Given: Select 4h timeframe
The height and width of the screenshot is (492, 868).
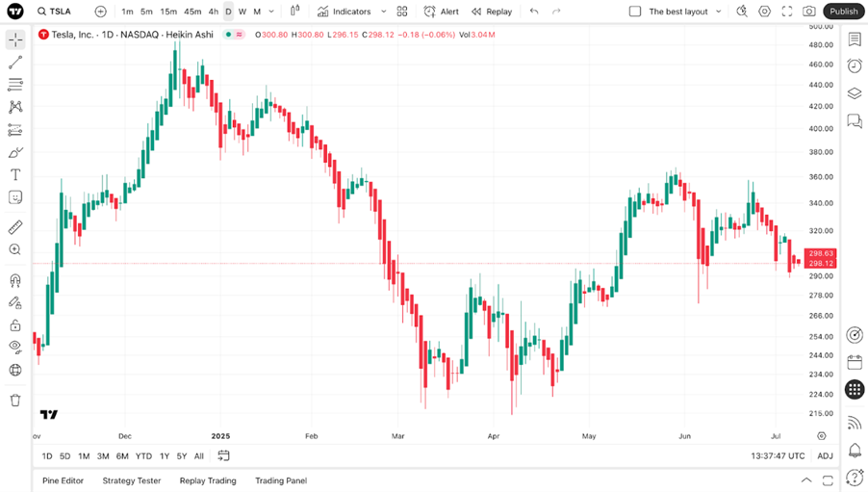Looking at the screenshot, I should pos(213,12).
